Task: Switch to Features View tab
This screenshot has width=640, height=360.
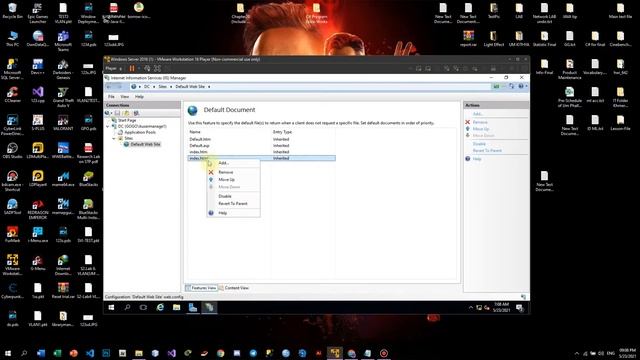Action: point(201,288)
